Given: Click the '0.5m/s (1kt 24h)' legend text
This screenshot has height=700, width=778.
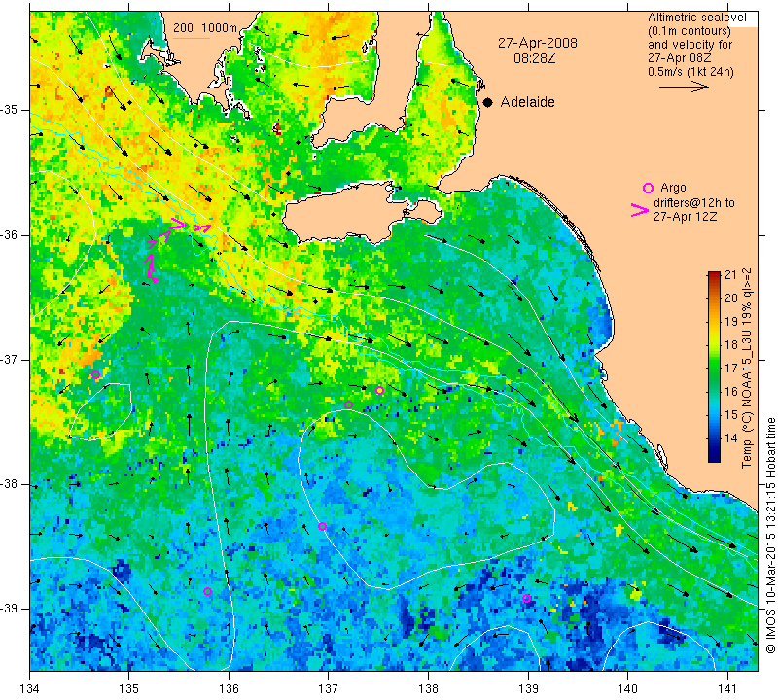Looking at the screenshot, I should click(690, 71).
